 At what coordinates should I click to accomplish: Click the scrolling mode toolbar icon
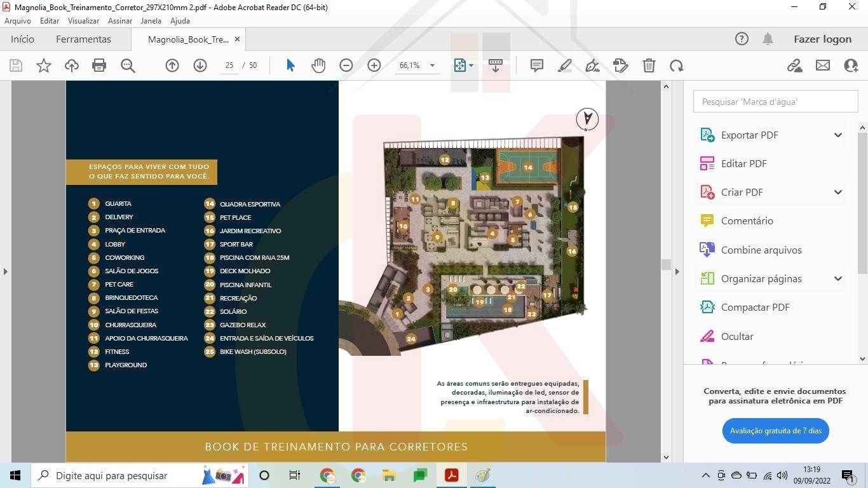click(x=496, y=65)
